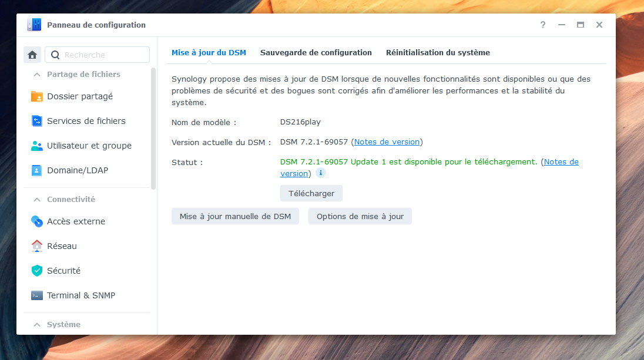
Task: Switch to Mise à jour du DSM tab
Action: [209, 52]
